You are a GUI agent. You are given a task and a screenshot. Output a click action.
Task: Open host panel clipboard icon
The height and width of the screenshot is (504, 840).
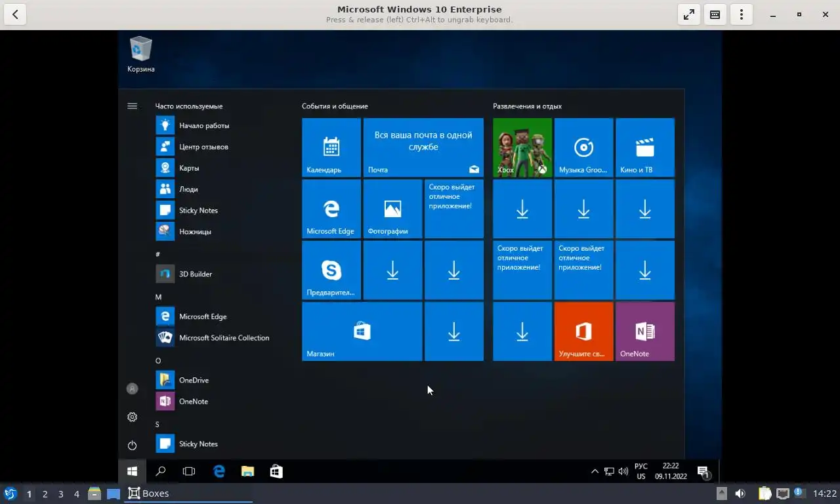(765, 493)
